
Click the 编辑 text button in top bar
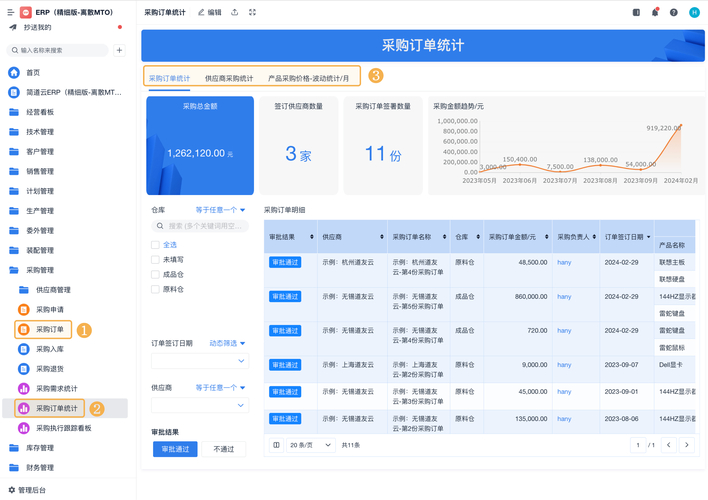[x=214, y=13]
